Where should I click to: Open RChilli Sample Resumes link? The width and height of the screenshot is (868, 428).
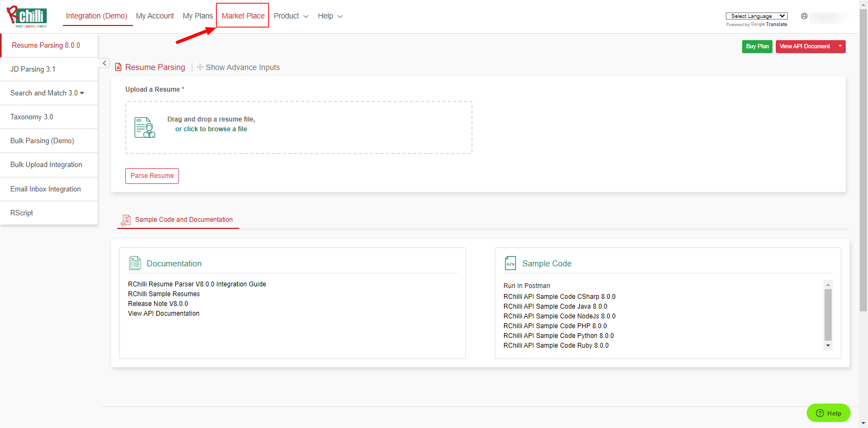pyautogui.click(x=164, y=294)
